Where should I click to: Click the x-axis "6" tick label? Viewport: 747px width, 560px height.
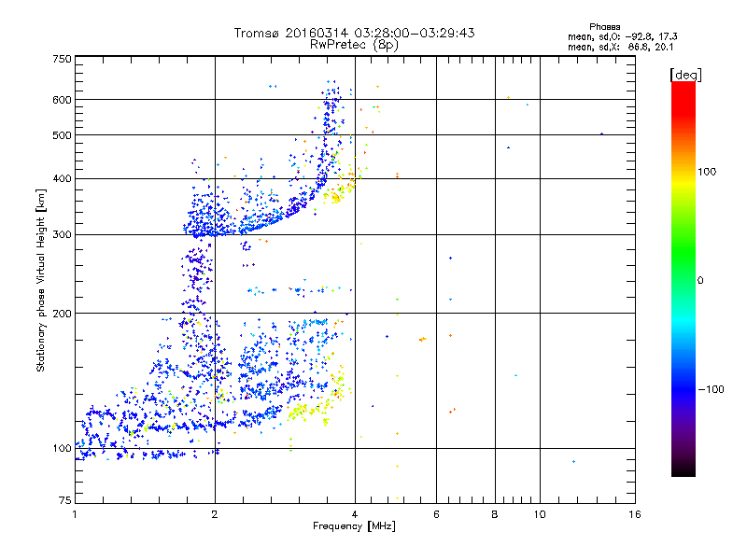pos(436,514)
